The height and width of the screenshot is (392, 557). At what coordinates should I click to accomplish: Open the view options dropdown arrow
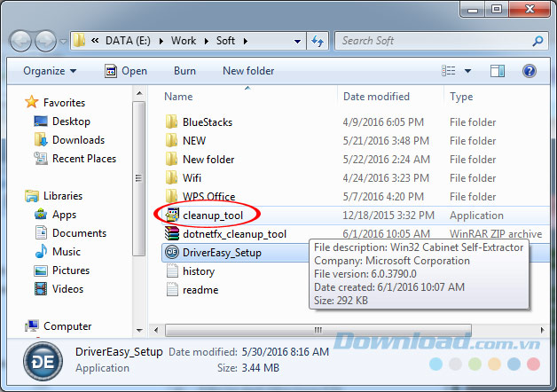click(x=467, y=71)
